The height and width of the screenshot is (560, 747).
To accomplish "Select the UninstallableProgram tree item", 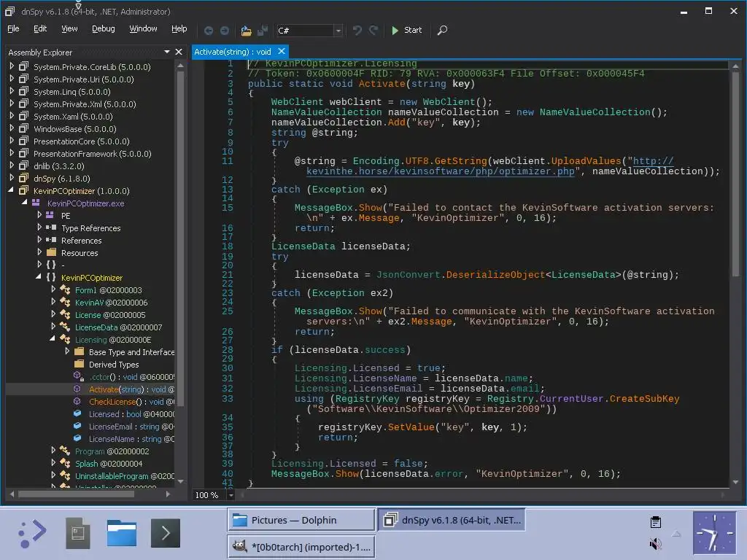I will [x=124, y=475].
